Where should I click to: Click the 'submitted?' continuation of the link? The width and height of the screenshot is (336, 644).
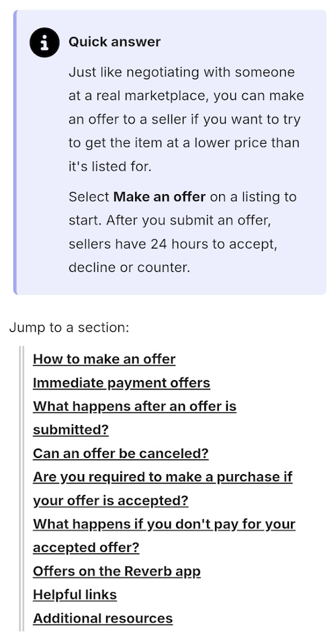(71, 430)
